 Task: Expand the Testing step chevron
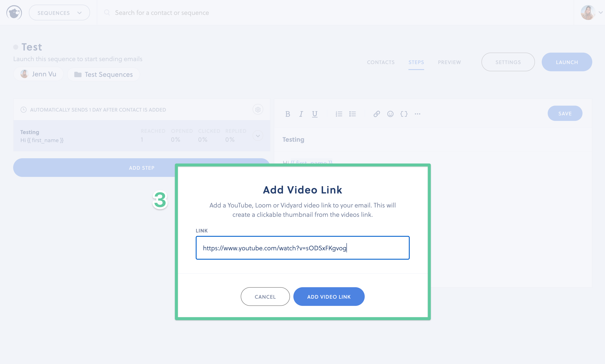258,136
